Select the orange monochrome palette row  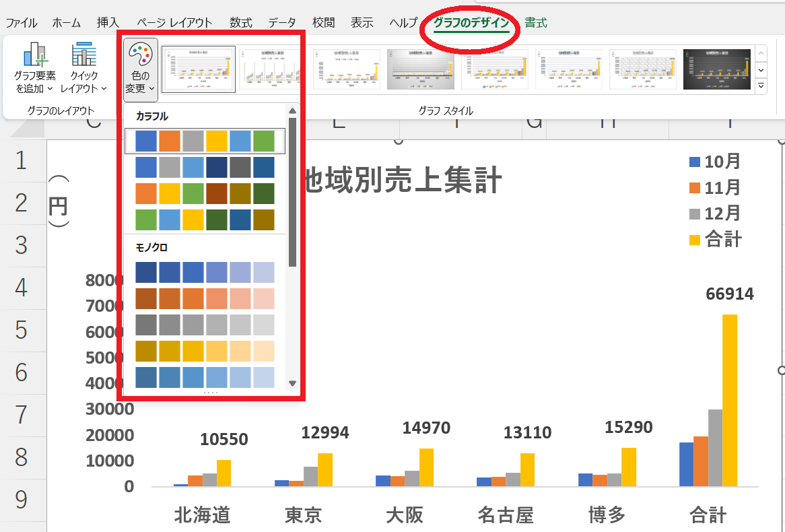(x=205, y=298)
